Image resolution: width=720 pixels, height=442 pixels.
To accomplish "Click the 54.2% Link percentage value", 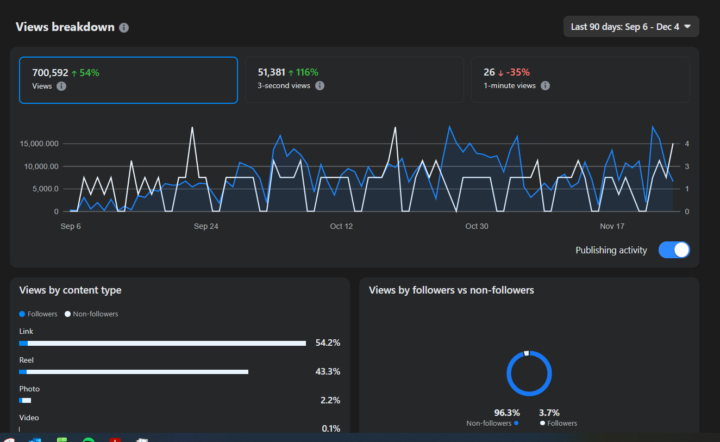I will click(328, 343).
